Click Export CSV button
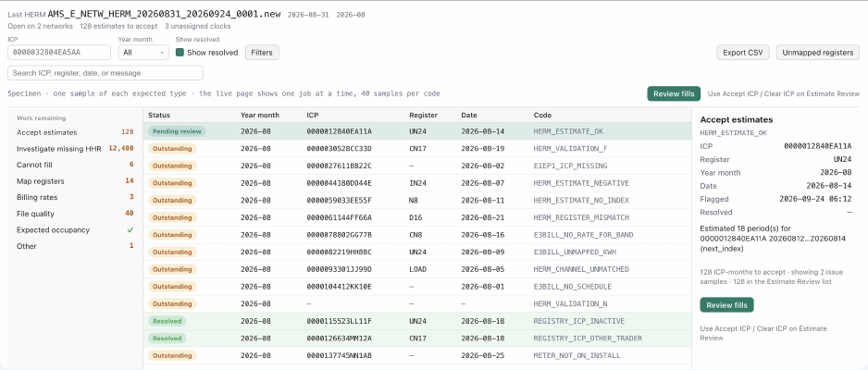 [x=743, y=53]
